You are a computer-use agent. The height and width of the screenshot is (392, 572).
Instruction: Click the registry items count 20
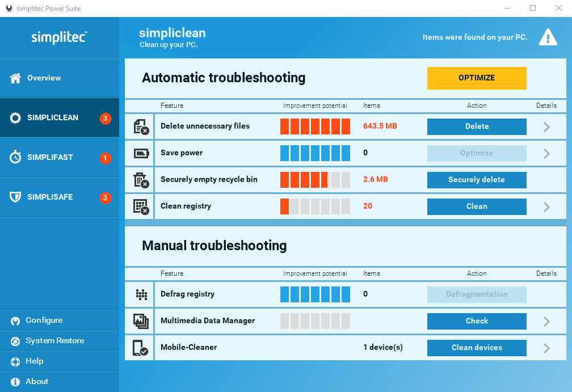pyautogui.click(x=367, y=206)
